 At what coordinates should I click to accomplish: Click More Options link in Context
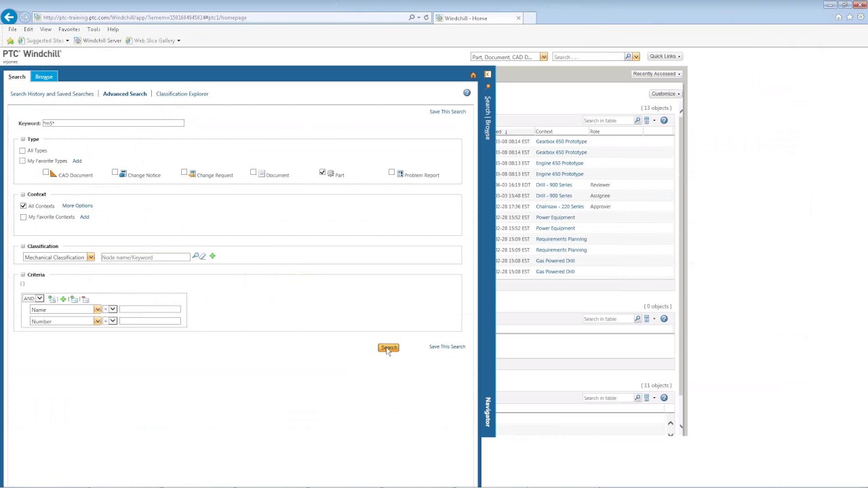coord(77,205)
